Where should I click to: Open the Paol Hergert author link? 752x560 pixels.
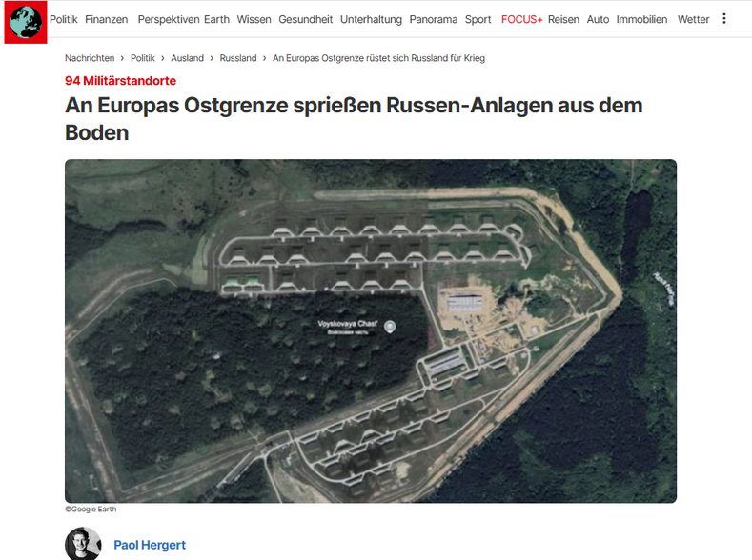point(150,545)
